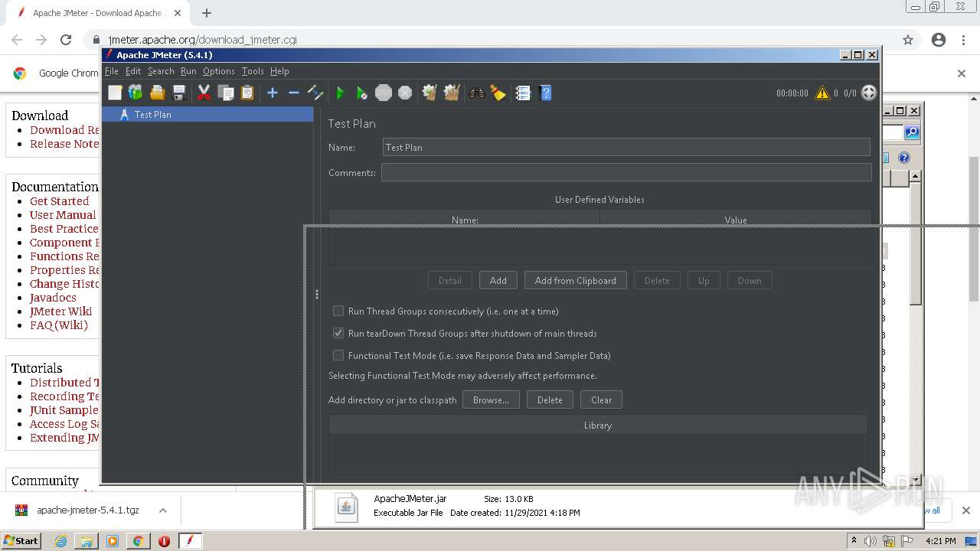The height and width of the screenshot is (551, 980).
Task: Click Add under User Defined Variables
Action: tap(498, 281)
